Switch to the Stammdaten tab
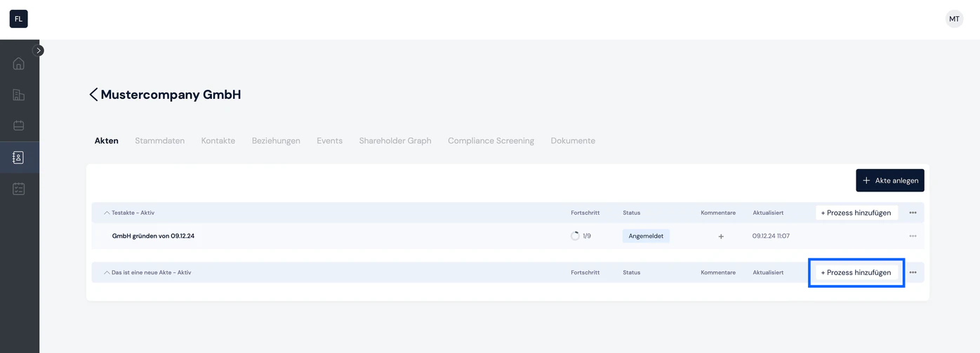The image size is (980, 353). [x=160, y=140]
